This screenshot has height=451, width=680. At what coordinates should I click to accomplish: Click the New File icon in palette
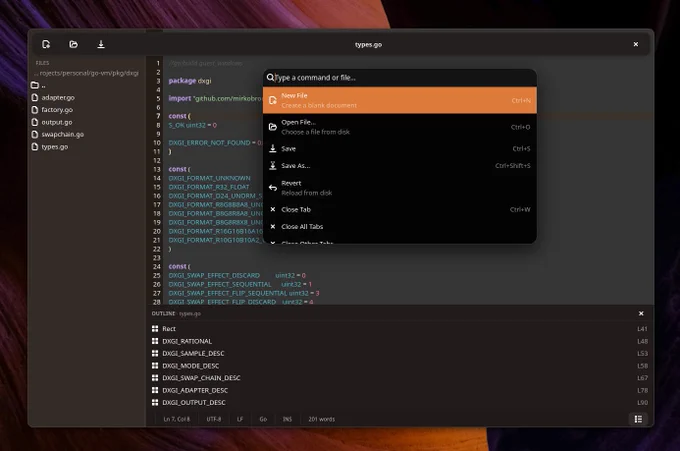(273, 100)
